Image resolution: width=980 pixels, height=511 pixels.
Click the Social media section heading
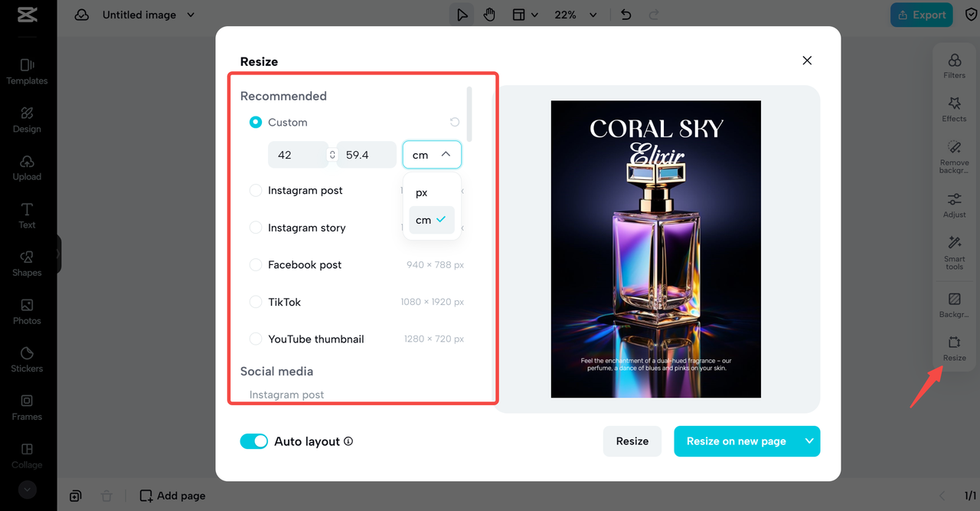(x=276, y=371)
